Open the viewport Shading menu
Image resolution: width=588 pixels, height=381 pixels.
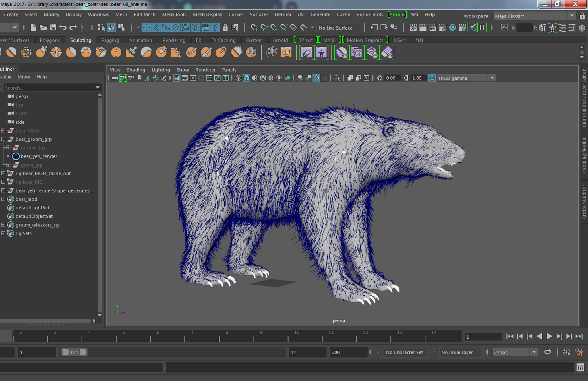tap(136, 70)
